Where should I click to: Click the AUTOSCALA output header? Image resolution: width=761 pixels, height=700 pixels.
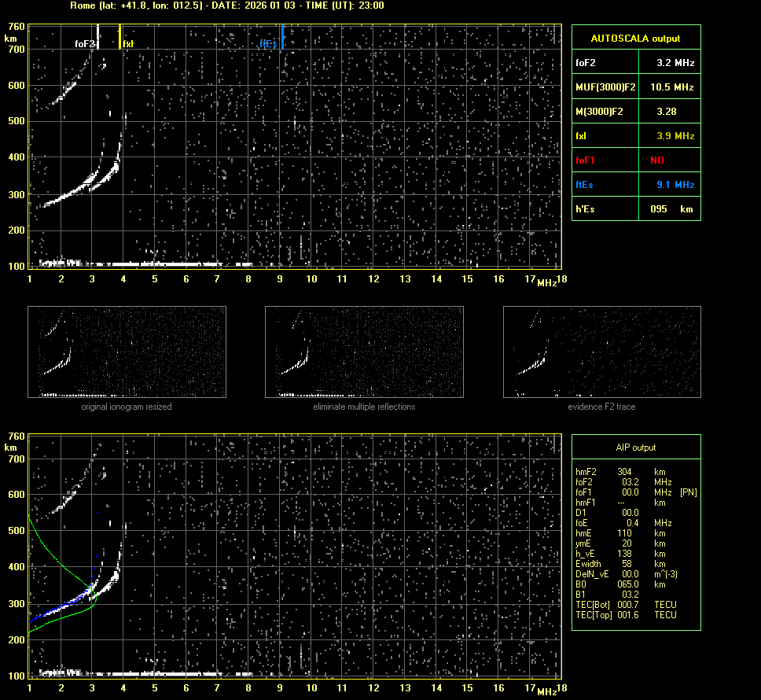pyautogui.click(x=635, y=38)
